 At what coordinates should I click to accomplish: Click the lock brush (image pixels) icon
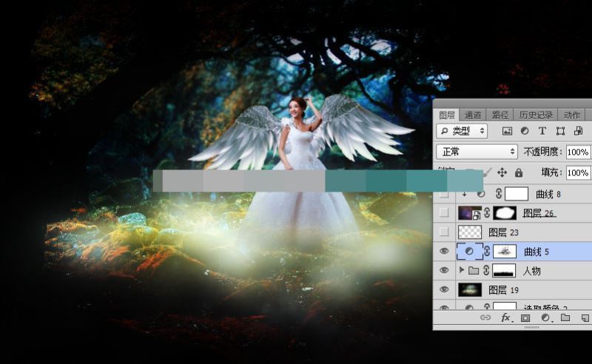click(x=488, y=172)
